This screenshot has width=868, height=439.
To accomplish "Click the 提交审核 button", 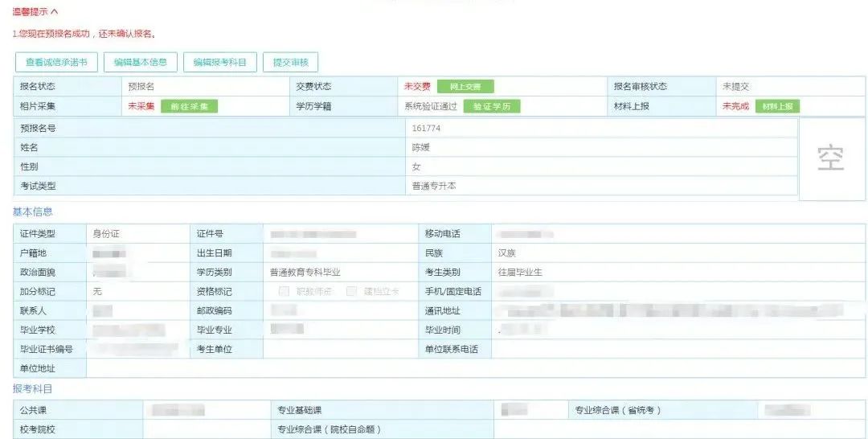I will [x=291, y=62].
